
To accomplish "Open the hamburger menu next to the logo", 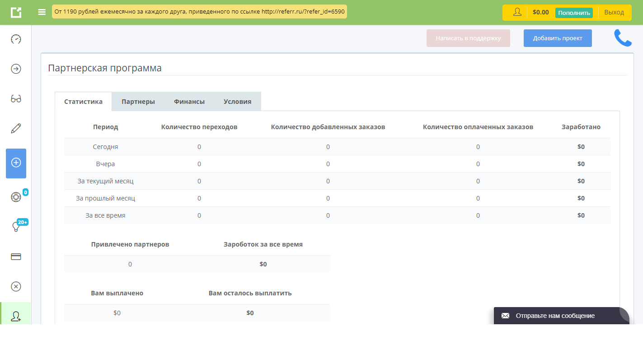I will click(42, 12).
